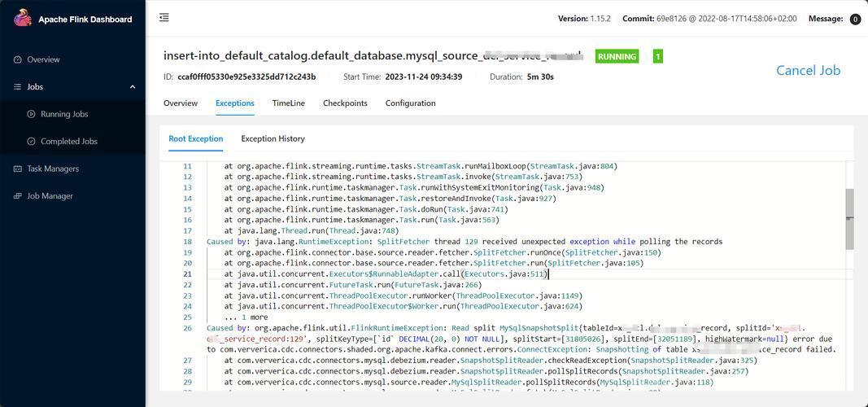This screenshot has width=868, height=407.
Task: Click the Apache Flink squirrel logo
Action: click(x=23, y=18)
